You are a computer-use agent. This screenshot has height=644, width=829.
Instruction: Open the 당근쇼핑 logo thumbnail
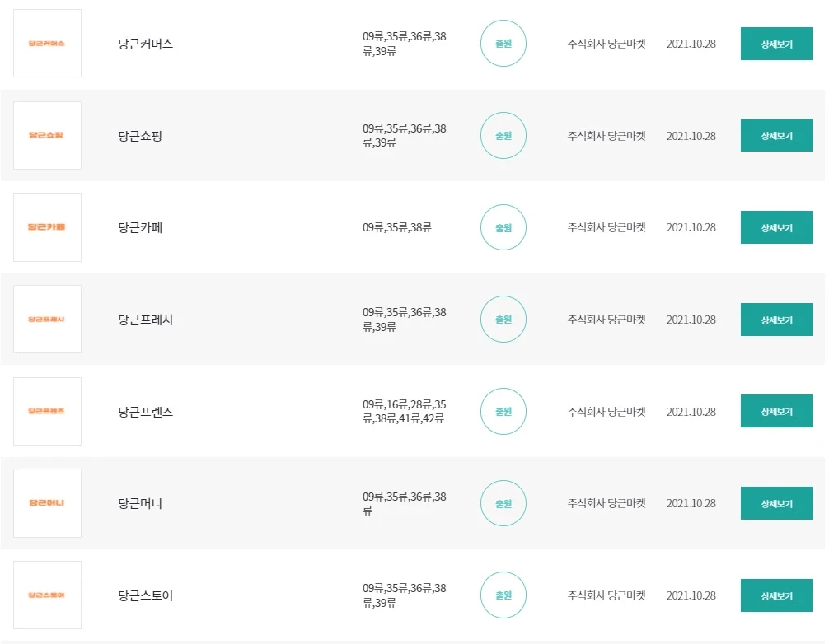click(47, 135)
